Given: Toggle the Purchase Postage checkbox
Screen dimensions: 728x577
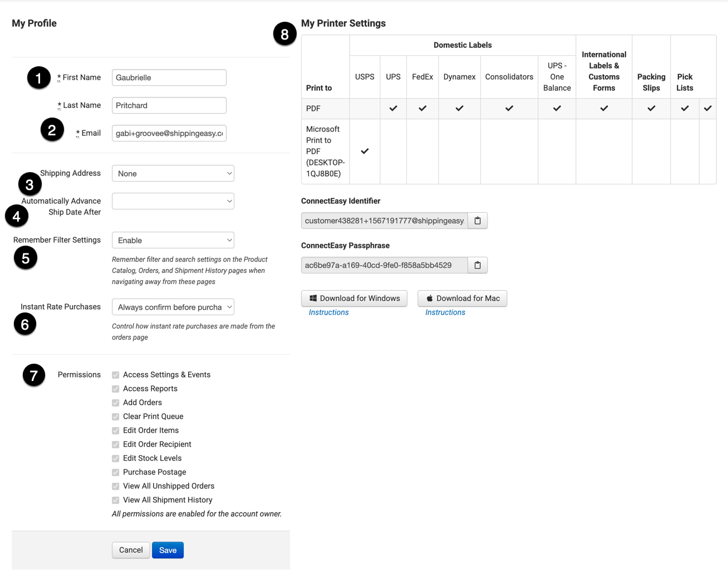Looking at the screenshot, I should tap(116, 472).
